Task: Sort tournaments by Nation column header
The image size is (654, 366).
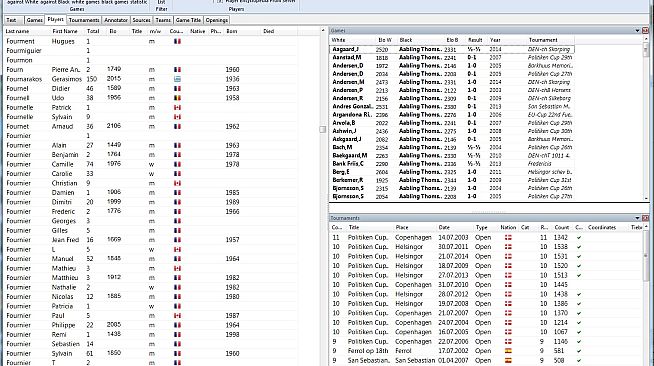Action: [x=508, y=228]
